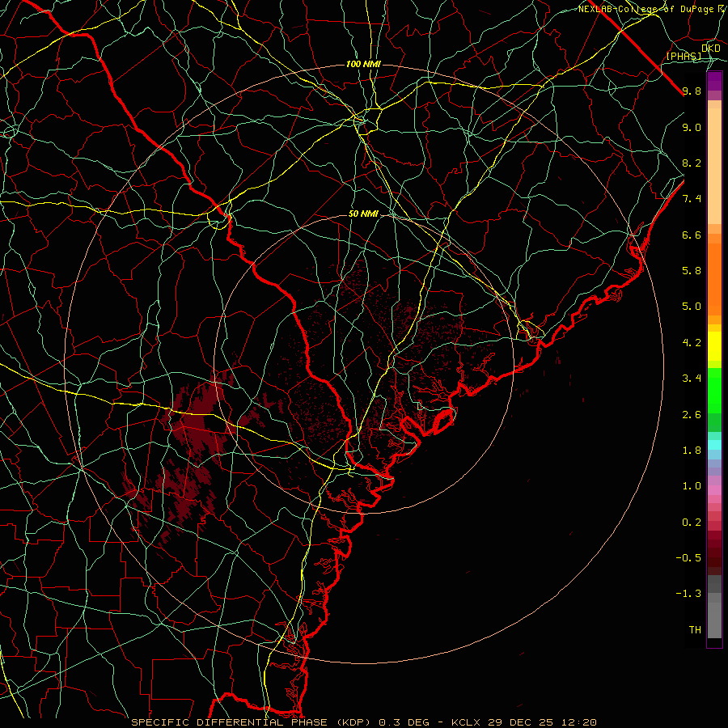Click the 9.0 scale value
The height and width of the screenshot is (728, 728).
pyautogui.click(x=692, y=127)
